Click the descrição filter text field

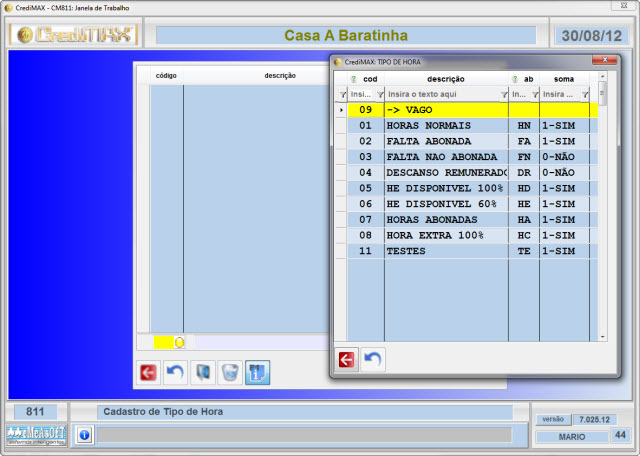[x=438, y=94]
